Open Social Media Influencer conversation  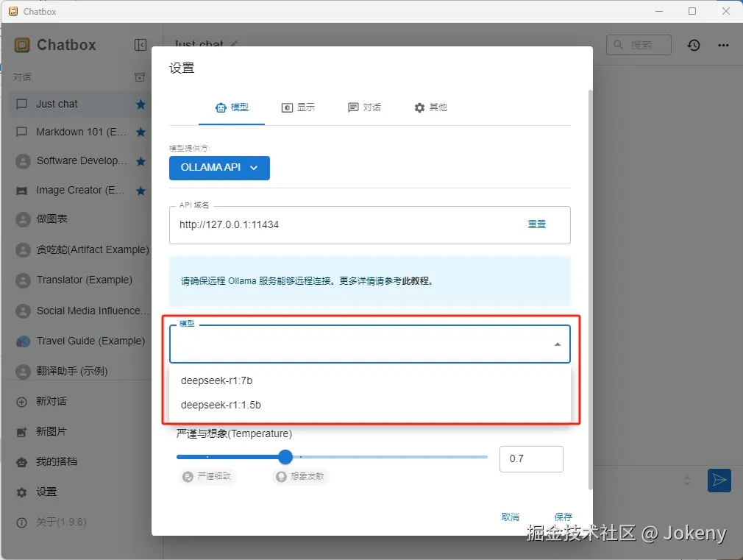pos(81,311)
